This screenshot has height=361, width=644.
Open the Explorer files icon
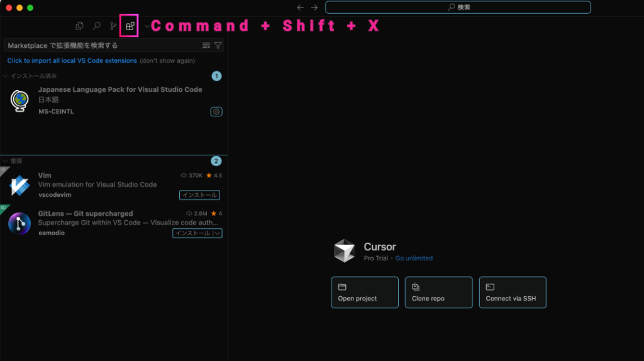click(x=79, y=26)
